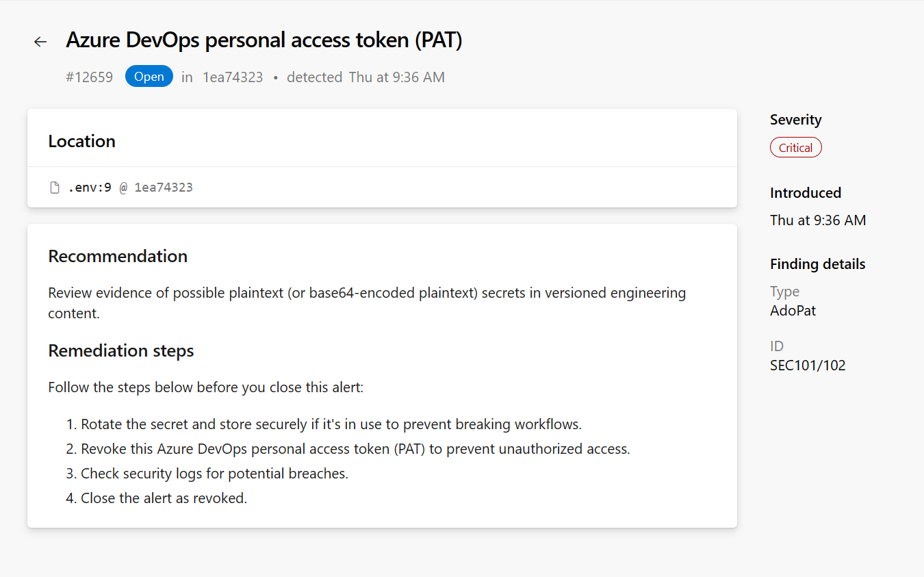Screen dimensions: 924x577
Task: Click the alert title heading
Action: [x=264, y=40]
